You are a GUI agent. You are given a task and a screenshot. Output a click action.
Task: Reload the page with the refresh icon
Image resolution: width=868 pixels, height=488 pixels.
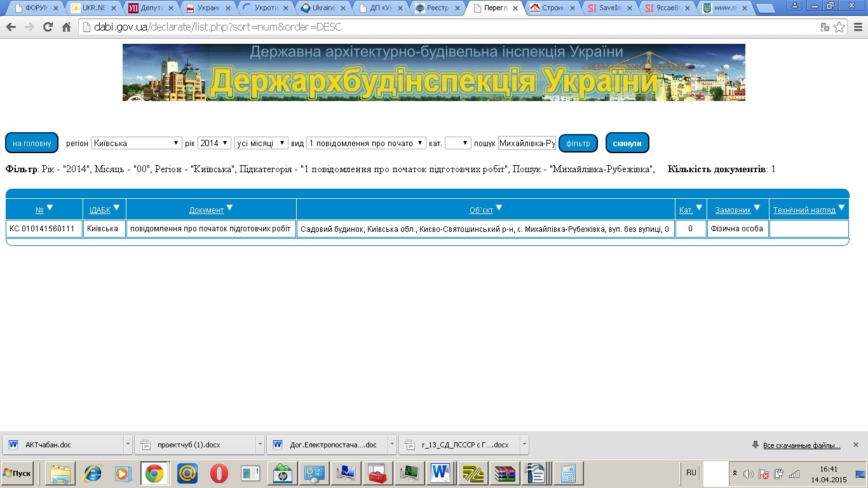point(48,27)
